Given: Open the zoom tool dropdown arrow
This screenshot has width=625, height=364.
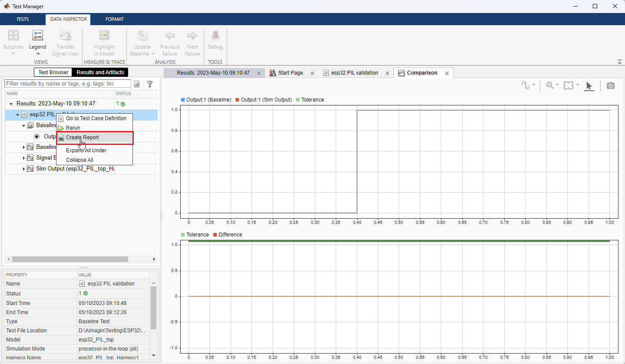Looking at the screenshot, I should coord(557,85).
